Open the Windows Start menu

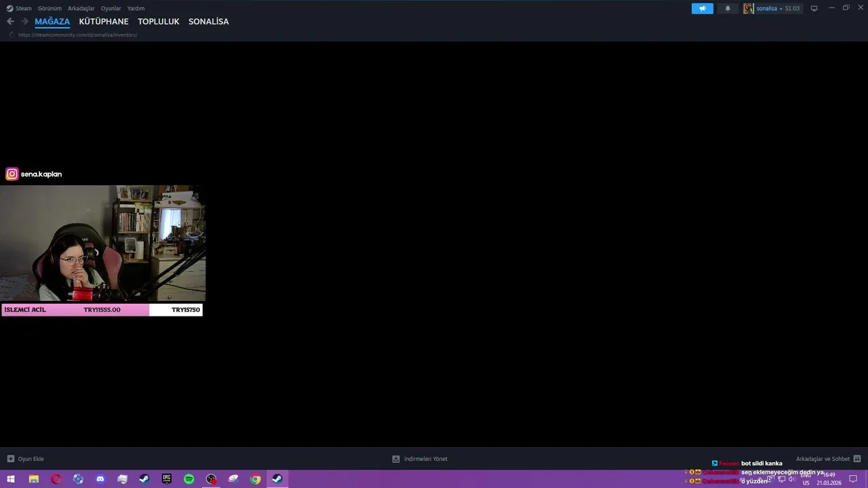[11, 479]
